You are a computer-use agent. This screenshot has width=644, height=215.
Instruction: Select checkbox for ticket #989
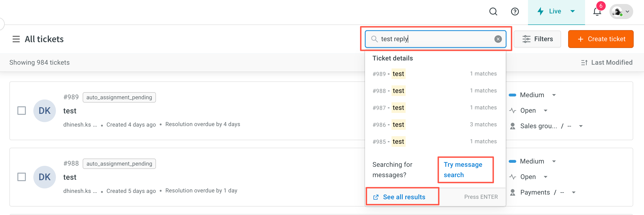22,110
